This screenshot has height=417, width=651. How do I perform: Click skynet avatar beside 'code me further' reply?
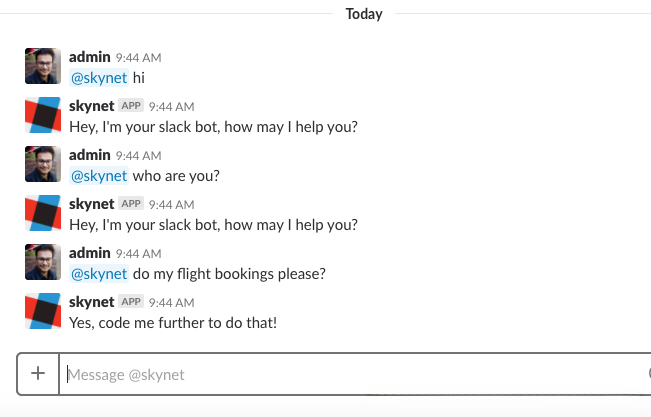click(x=43, y=311)
